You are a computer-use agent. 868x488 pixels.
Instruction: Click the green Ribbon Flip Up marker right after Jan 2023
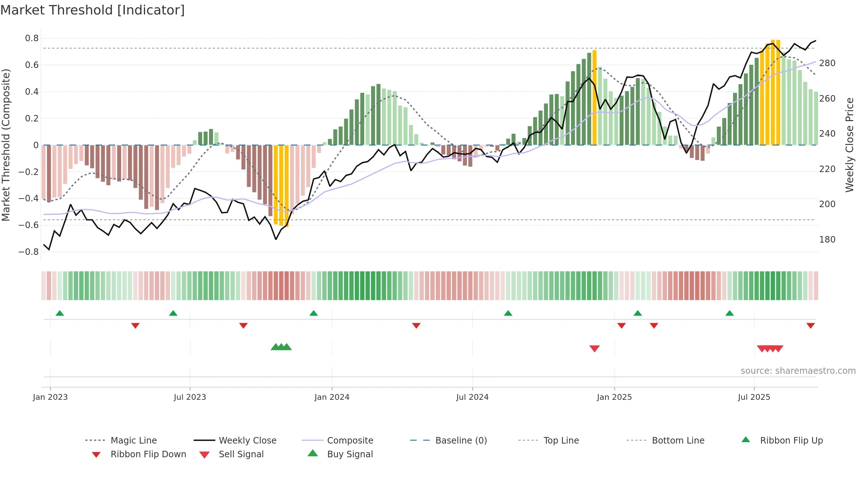click(60, 313)
